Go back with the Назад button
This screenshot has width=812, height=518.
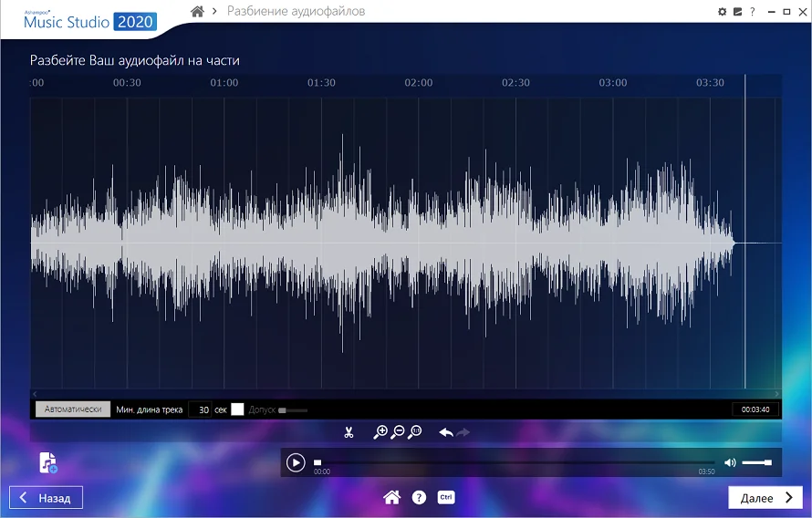point(47,498)
